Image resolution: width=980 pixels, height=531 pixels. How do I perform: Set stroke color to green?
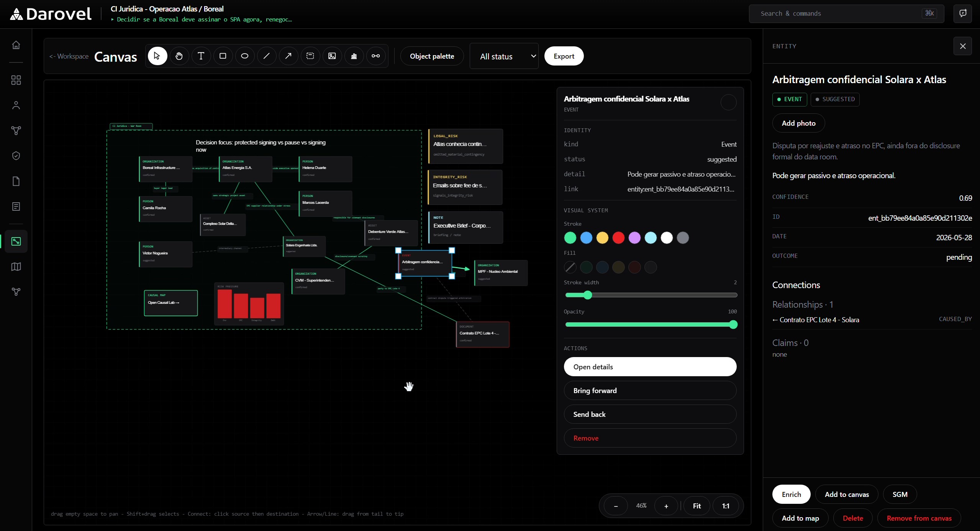(x=570, y=238)
